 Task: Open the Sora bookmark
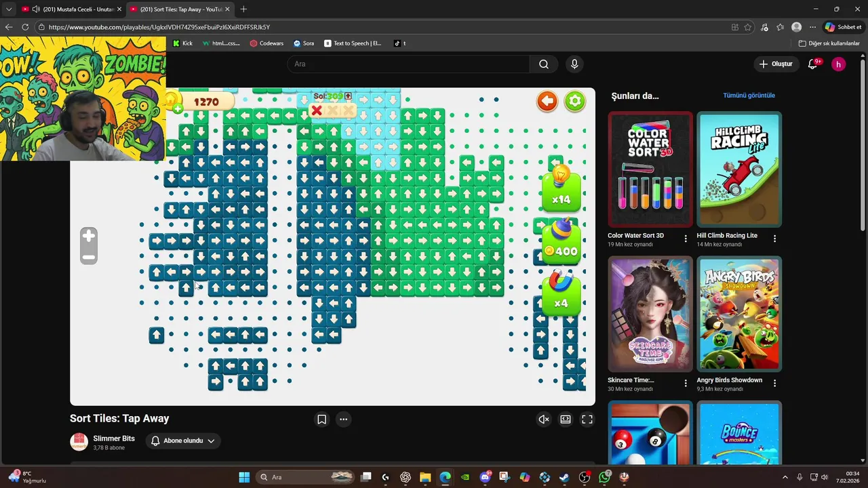pos(304,43)
